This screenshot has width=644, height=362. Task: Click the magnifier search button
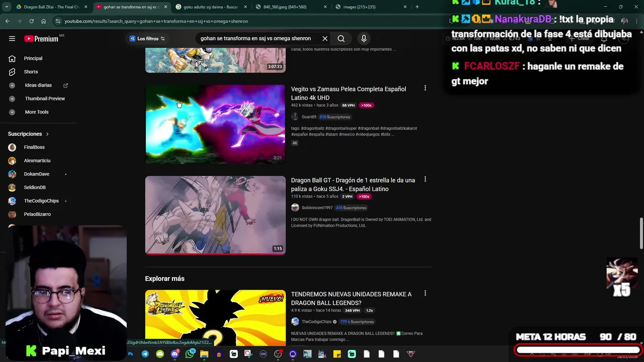tap(341, 39)
